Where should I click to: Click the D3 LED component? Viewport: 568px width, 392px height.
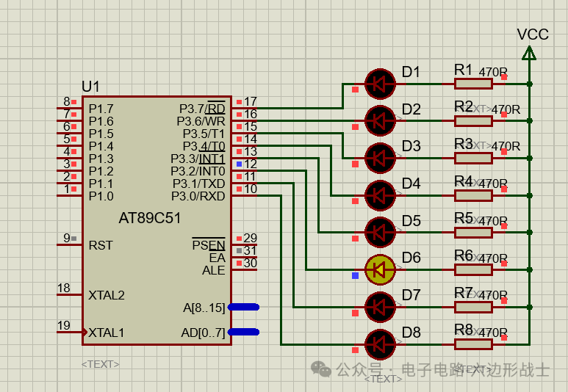(x=380, y=158)
